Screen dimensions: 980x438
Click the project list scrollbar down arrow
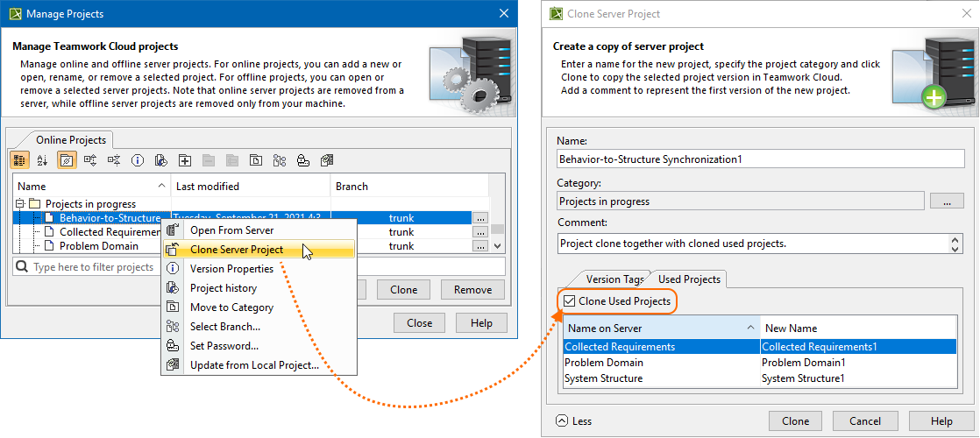pyautogui.click(x=498, y=246)
